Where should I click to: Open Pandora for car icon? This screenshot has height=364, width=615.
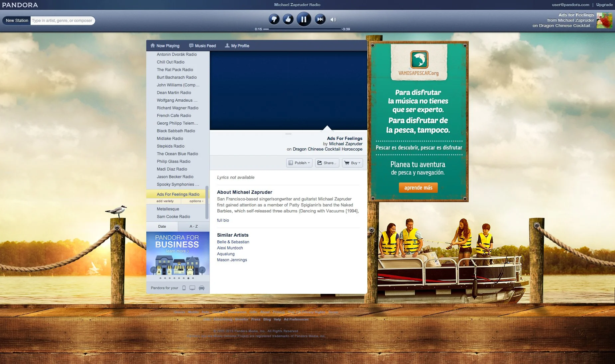pyautogui.click(x=201, y=288)
